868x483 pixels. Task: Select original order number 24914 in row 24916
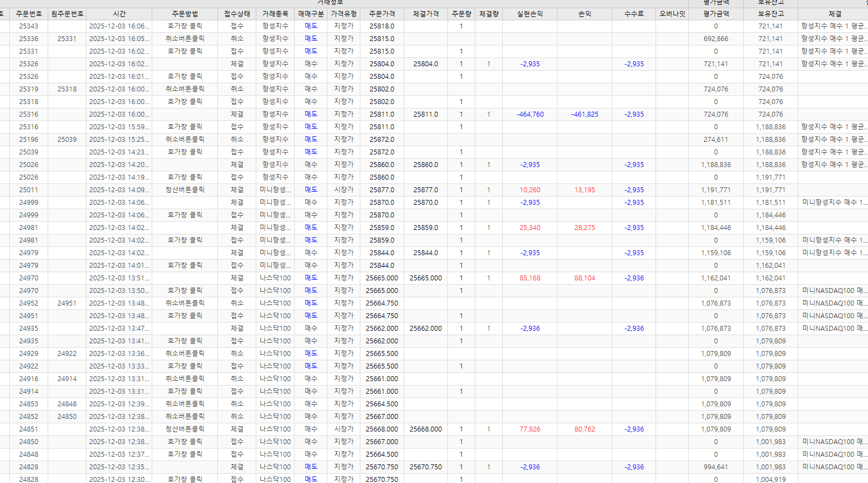point(67,378)
